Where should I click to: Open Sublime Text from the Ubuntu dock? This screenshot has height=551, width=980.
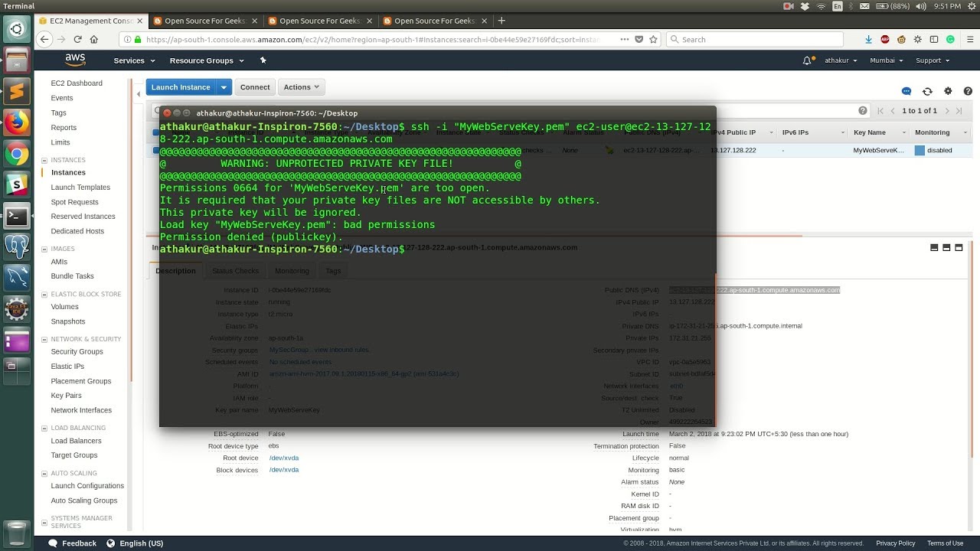coord(16,92)
